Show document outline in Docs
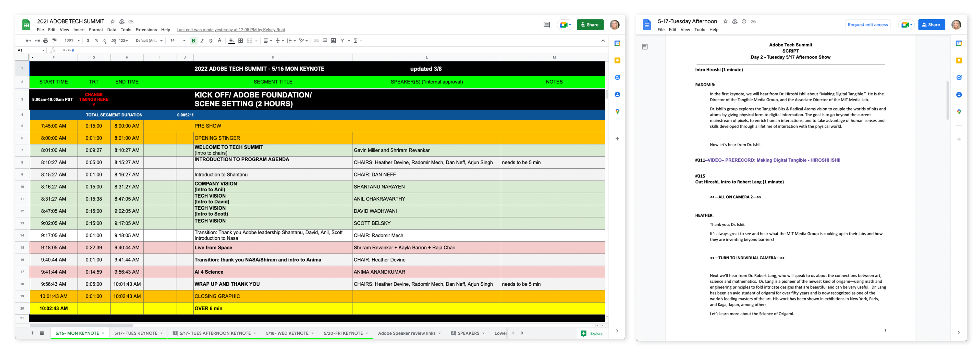This screenshot has height=355, width=980. [x=645, y=47]
